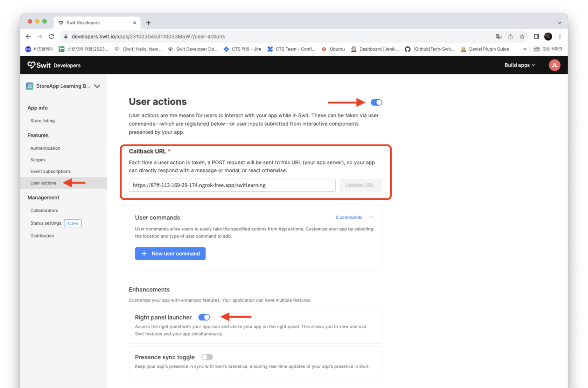The width and height of the screenshot is (588, 388).
Task: Reload the page in the browser
Action: coord(51,36)
